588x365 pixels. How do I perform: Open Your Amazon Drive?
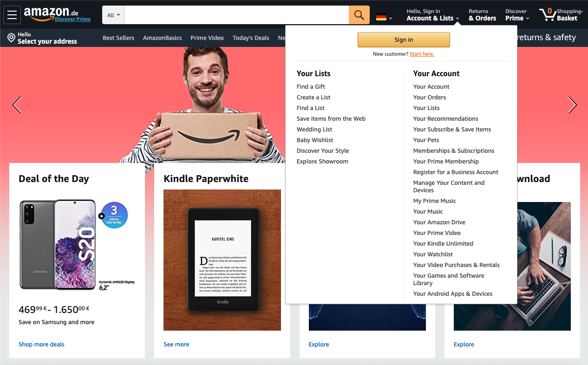click(439, 222)
